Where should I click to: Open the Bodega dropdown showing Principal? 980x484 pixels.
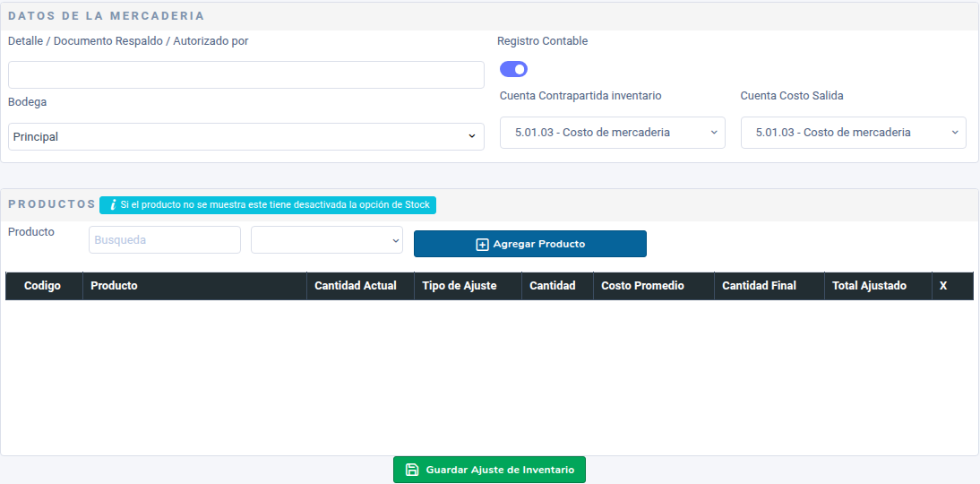[x=246, y=136]
